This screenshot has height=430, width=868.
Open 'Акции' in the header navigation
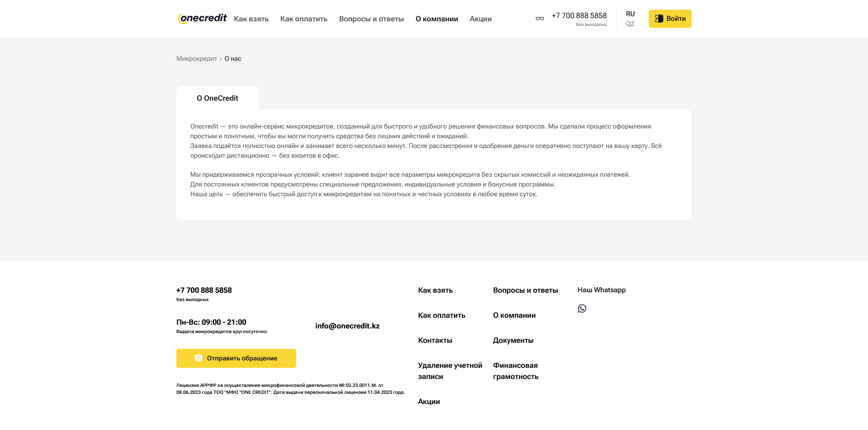point(480,19)
